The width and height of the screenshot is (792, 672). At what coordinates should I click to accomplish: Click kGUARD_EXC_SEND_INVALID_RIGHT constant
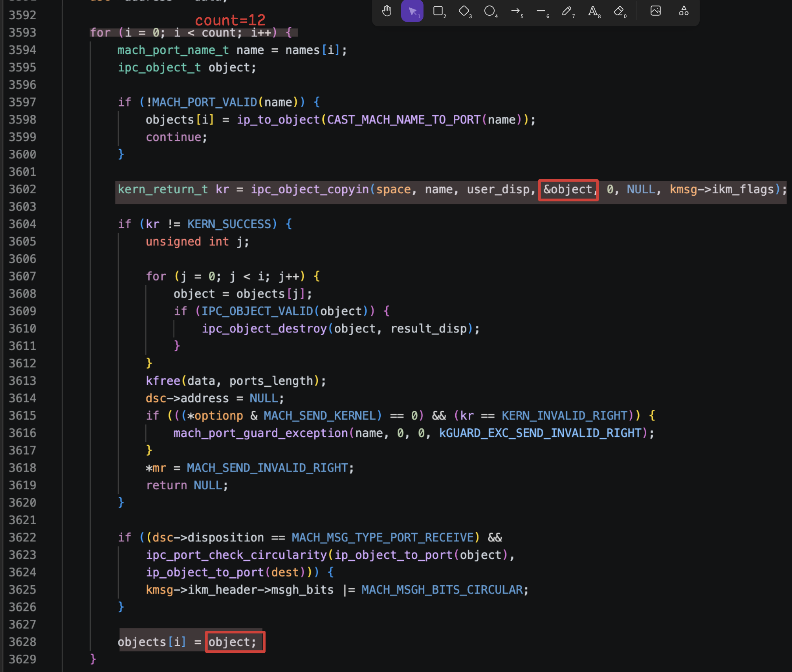540,433
